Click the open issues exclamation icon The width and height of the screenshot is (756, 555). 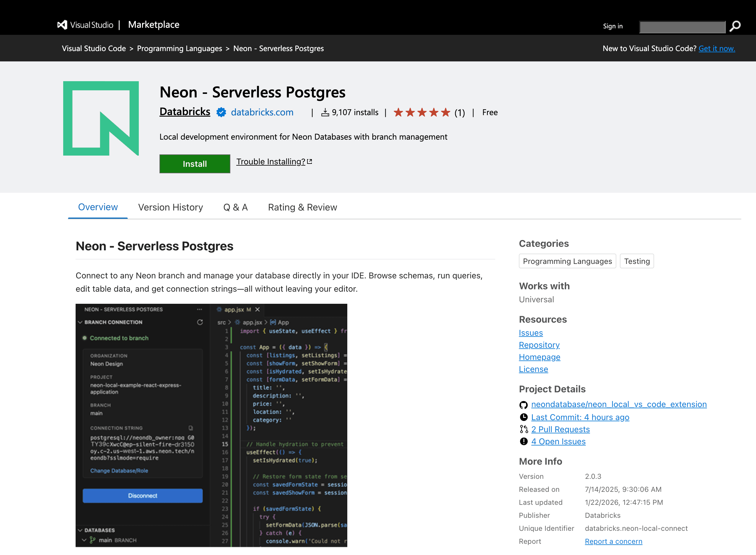tap(524, 441)
